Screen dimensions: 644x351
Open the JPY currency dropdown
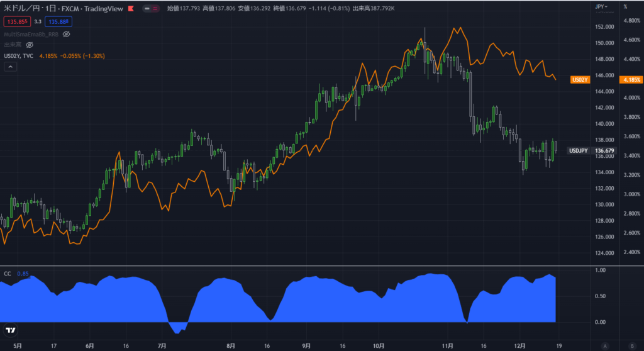pos(602,6)
